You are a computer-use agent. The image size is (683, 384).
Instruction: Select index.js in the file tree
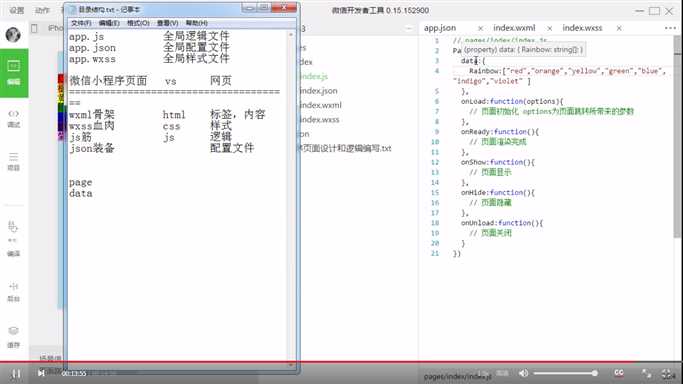click(x=314, y=76)
